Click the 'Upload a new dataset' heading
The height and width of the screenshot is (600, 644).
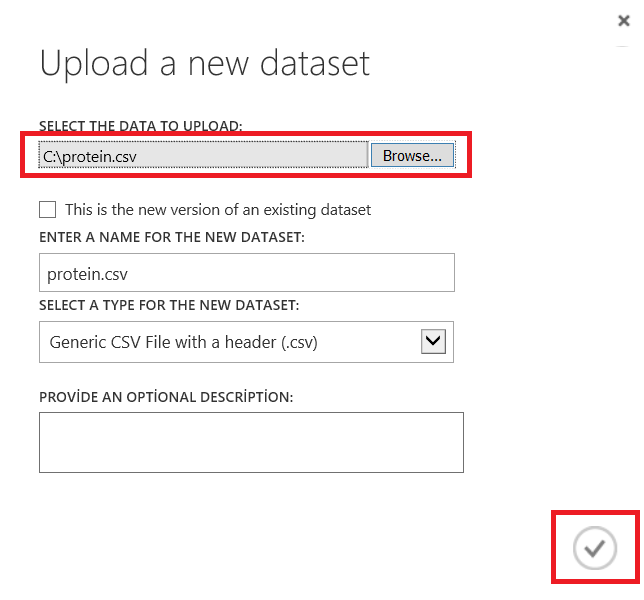coord(205,63)
